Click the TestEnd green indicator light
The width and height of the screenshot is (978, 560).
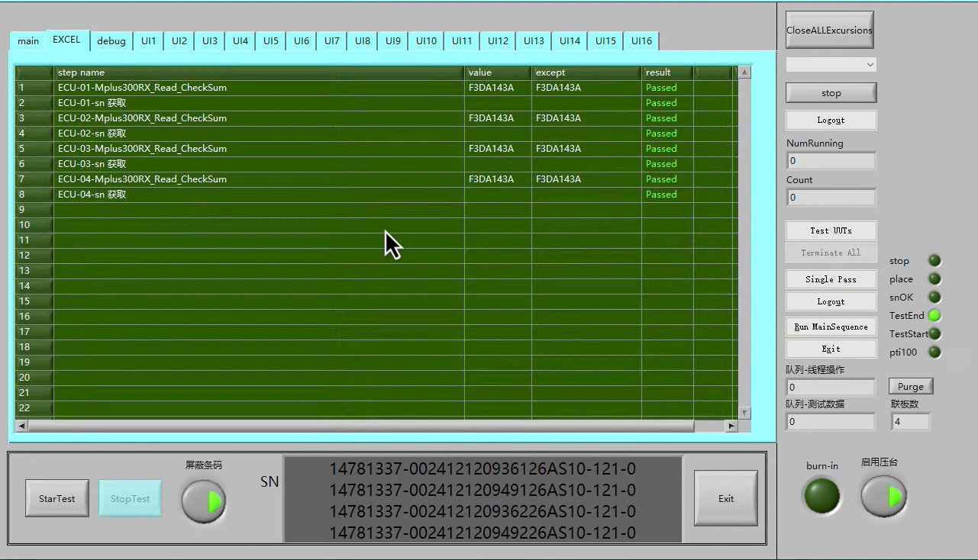click(934, 316)
